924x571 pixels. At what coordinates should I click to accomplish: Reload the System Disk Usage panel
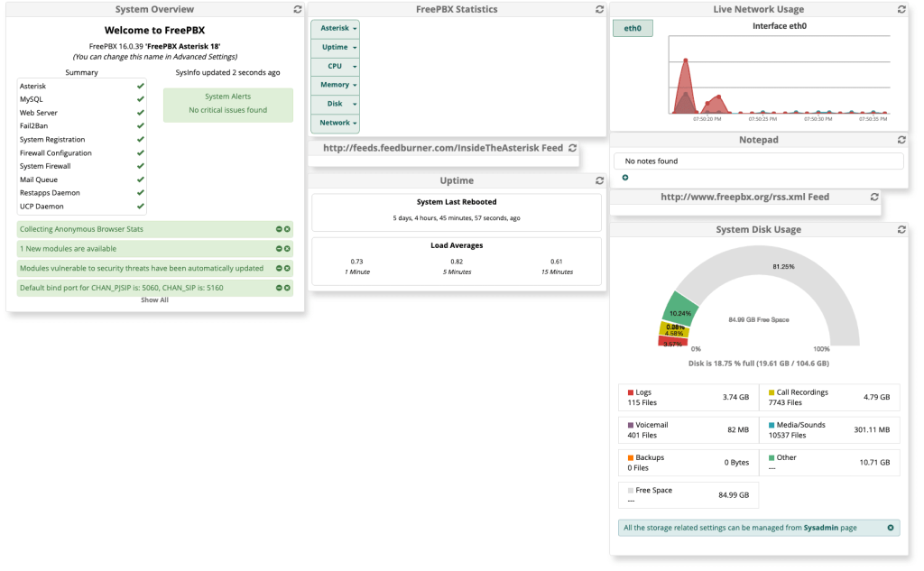(x=901, y=230)
